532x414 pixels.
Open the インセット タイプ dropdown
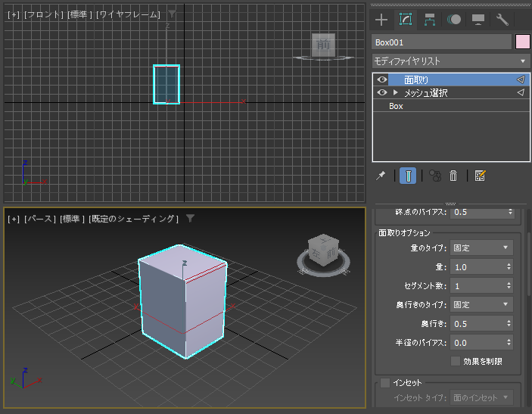tap(481, 397)
